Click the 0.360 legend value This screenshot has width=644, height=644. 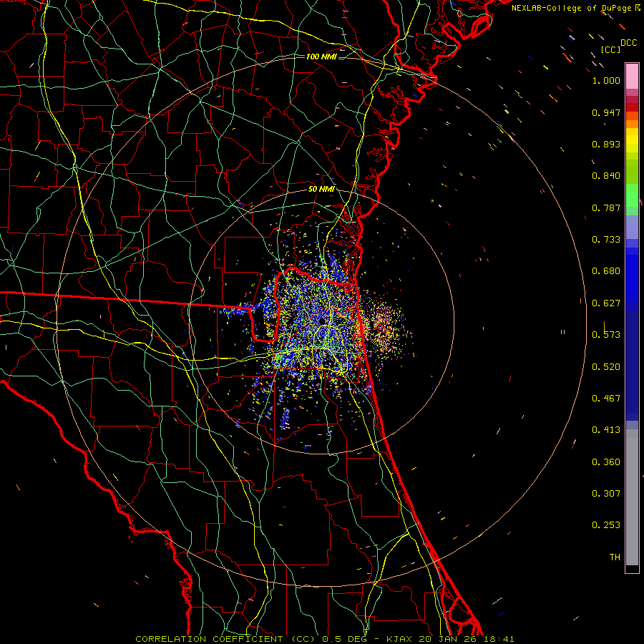coord(606,462)
